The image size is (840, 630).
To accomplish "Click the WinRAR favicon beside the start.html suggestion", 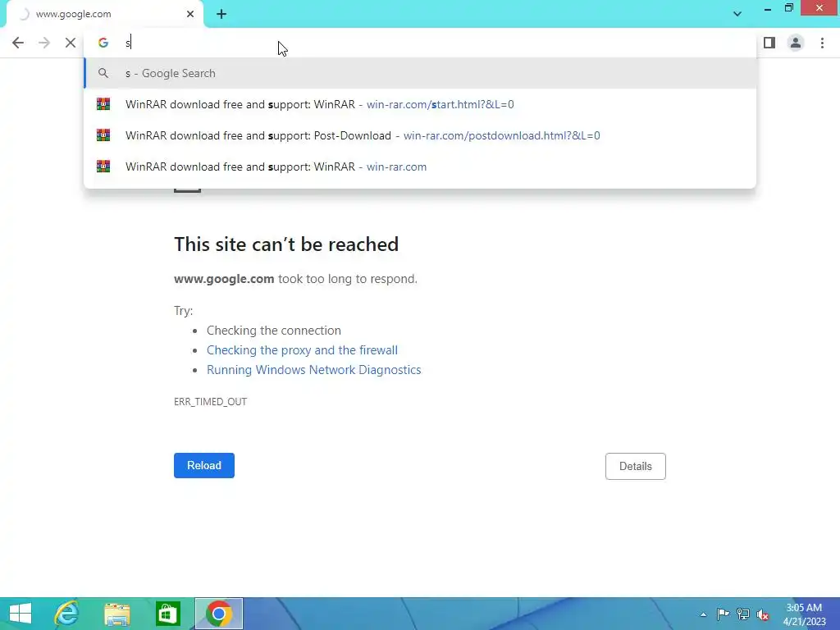I will 103,104.
